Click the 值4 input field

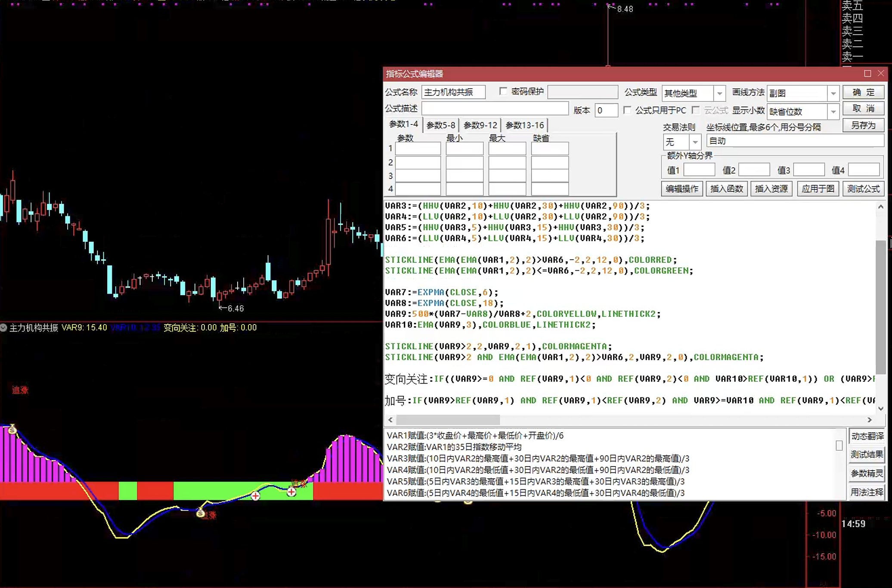[x=864, y=170]
